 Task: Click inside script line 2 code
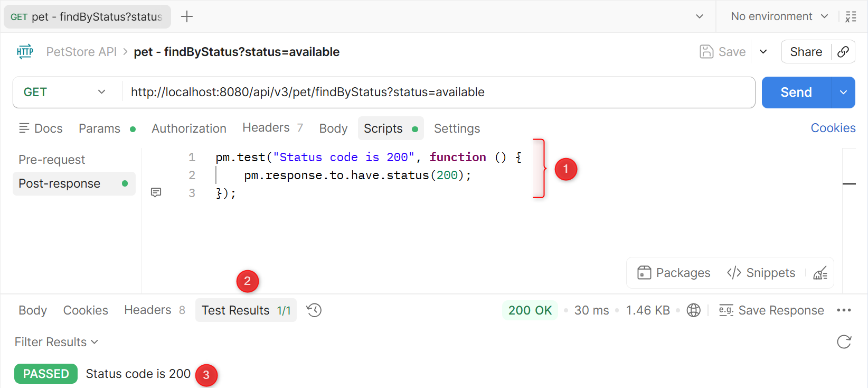357,175
